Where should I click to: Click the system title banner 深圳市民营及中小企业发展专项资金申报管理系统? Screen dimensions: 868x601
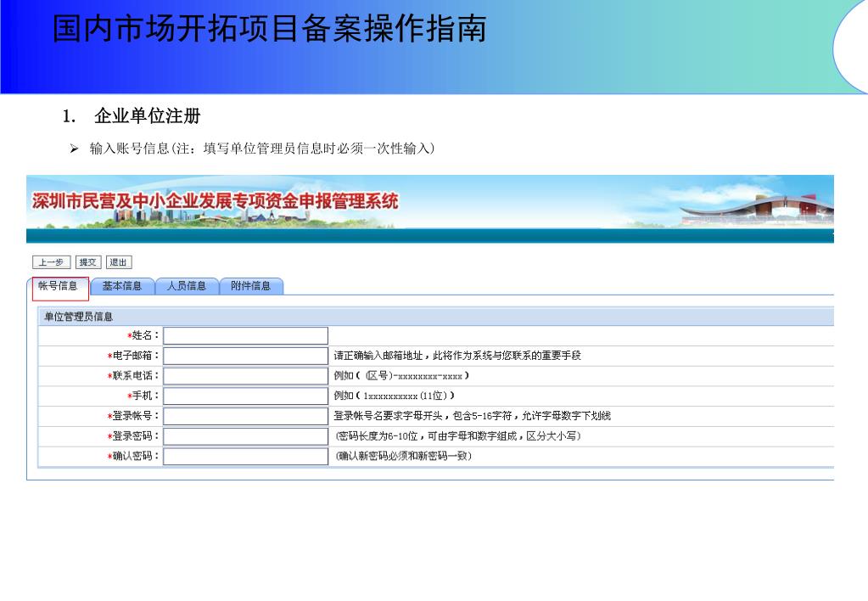216,201
